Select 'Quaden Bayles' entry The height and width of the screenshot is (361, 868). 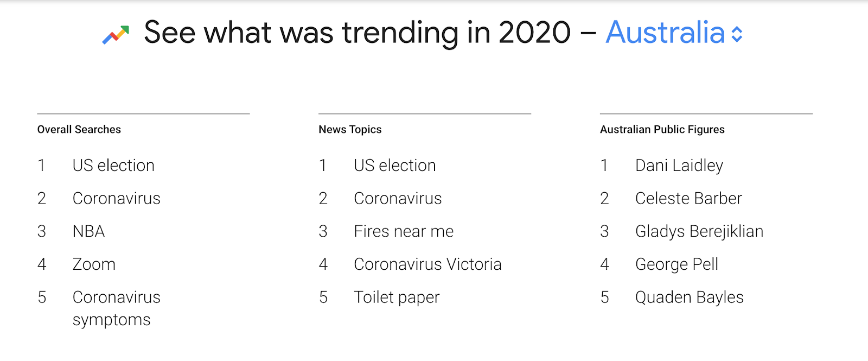tap(689, 297)
